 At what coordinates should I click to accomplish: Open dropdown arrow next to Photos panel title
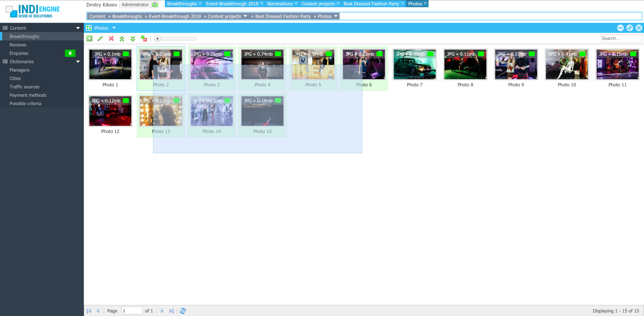[x=114, y=28]
